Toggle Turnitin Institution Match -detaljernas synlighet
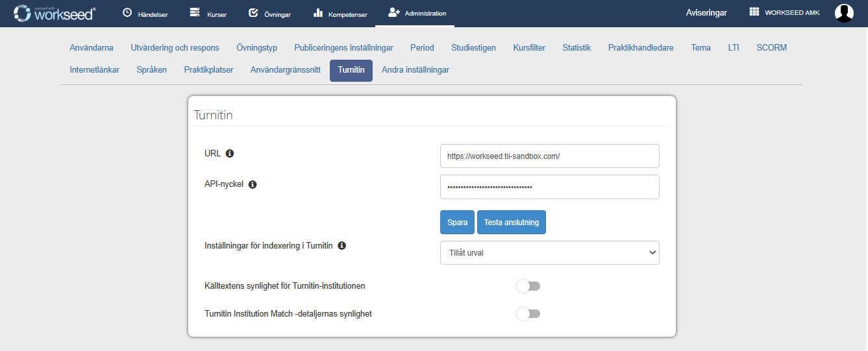The height and width of the screenshot is (351, 868). point(528,314)
